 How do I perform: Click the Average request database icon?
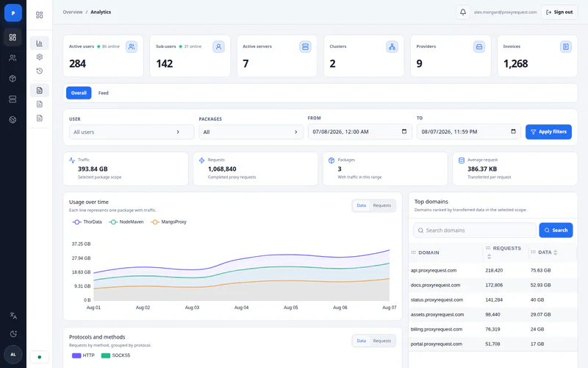(x=462, y=160)
